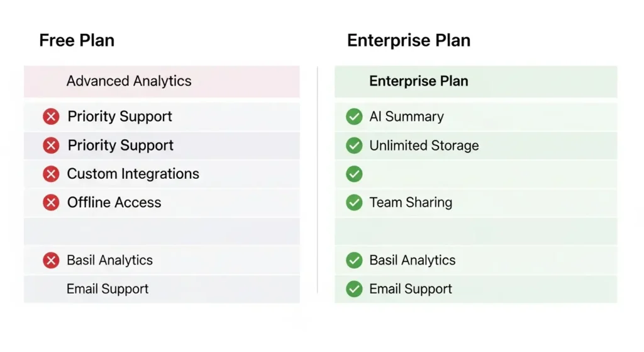Click the Unlimited Storage feature text
This screenshot has width=644, height=352.
point(424,145)
